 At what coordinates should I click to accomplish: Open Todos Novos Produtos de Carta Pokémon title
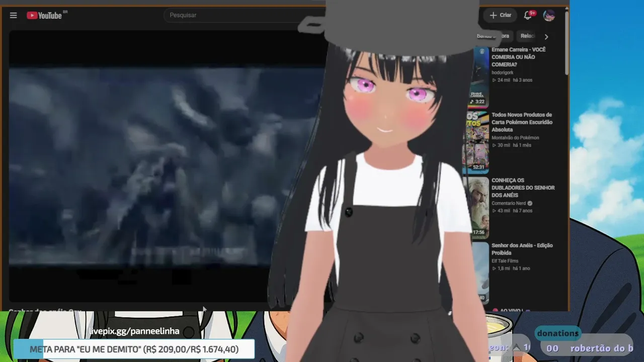522,122
